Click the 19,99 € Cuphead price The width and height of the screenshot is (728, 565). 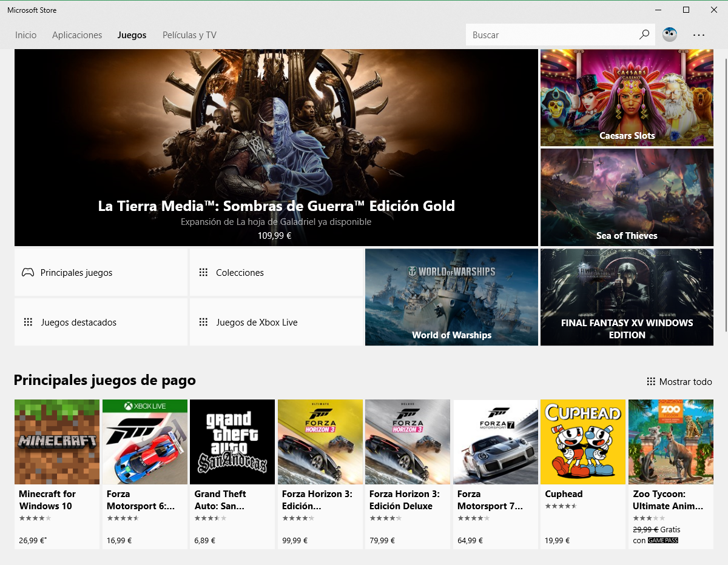[x=558, y=540]
